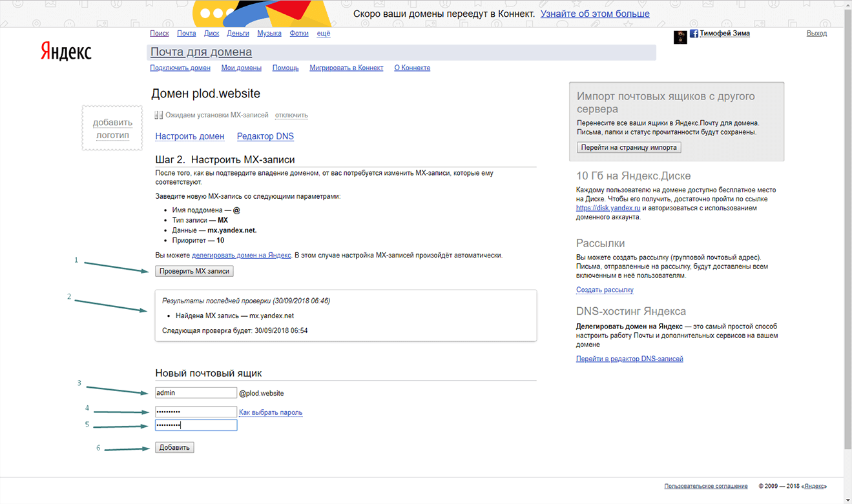The width and height of the screenshot is (852, 504).
Task: Open the Создать рассылку link
Action: (x=605, y=290)
